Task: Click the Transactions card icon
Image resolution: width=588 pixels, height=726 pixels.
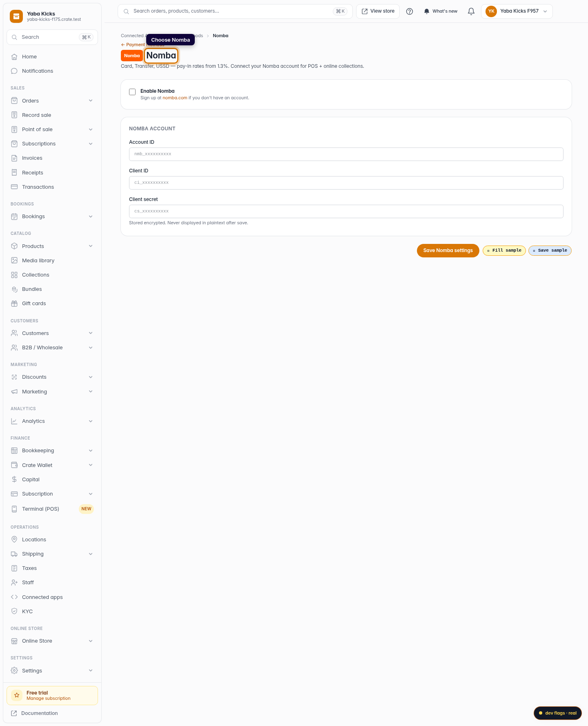Action: (x=14, y=187)
